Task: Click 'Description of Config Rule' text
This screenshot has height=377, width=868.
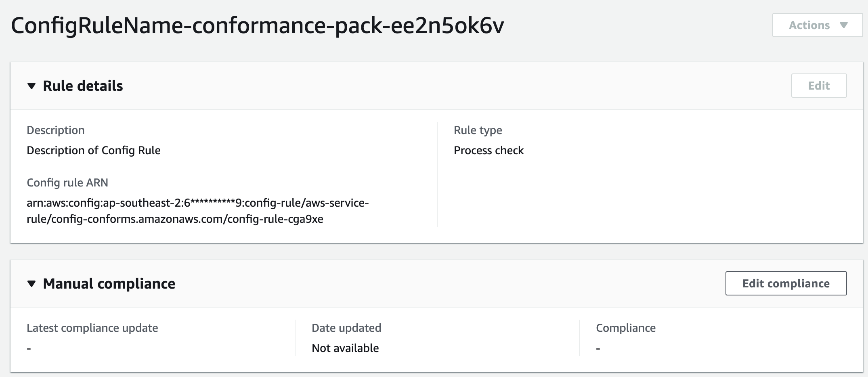Action: coord(94,150)
